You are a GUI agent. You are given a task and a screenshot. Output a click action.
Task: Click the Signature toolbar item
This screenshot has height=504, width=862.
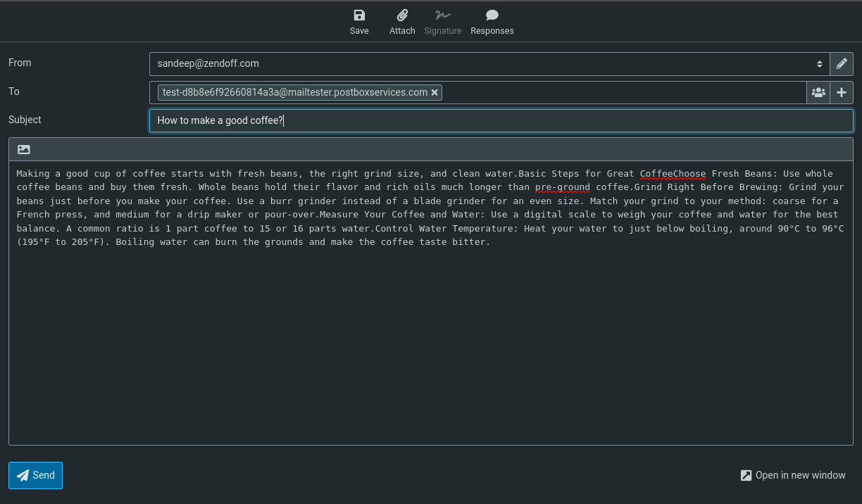tap(443, 22)
